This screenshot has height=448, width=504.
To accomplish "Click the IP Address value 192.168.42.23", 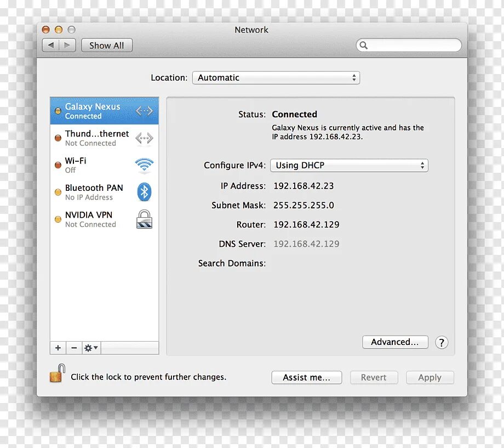I will point(303,186).
